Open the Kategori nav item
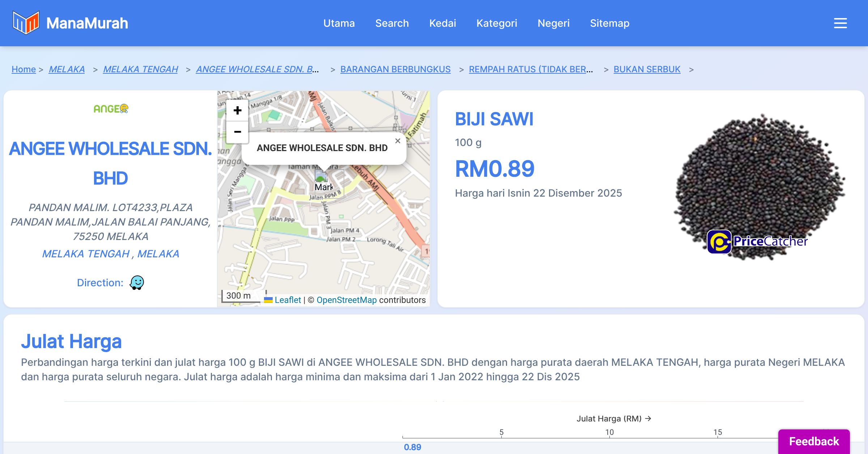This screenshot has height=454, width=868. [497, 23]
